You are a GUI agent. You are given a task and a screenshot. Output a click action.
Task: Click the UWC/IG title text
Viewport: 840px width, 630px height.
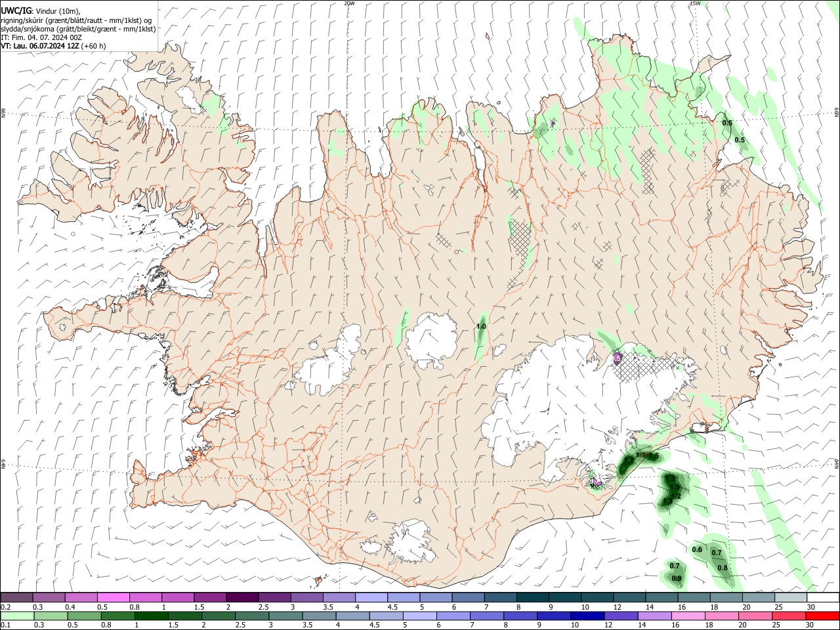click(x=16, y=11)
